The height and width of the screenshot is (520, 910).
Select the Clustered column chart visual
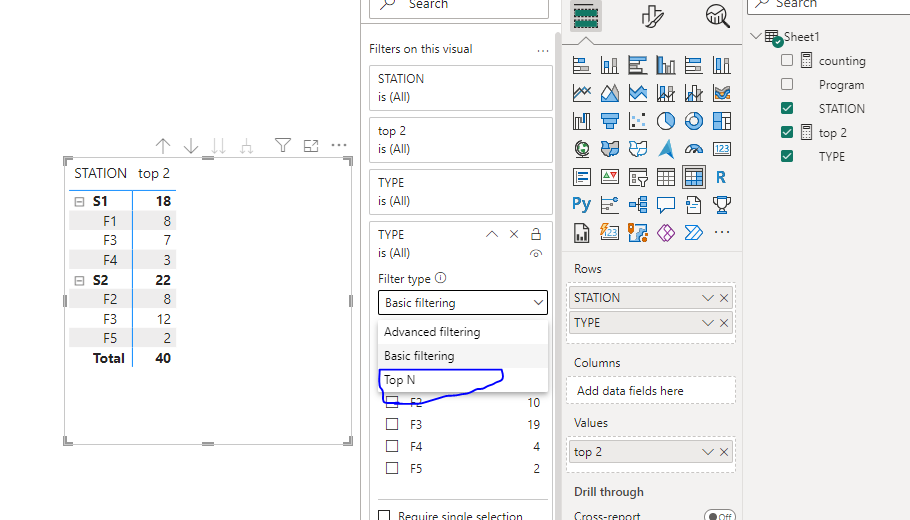click(x=666, y=65)
